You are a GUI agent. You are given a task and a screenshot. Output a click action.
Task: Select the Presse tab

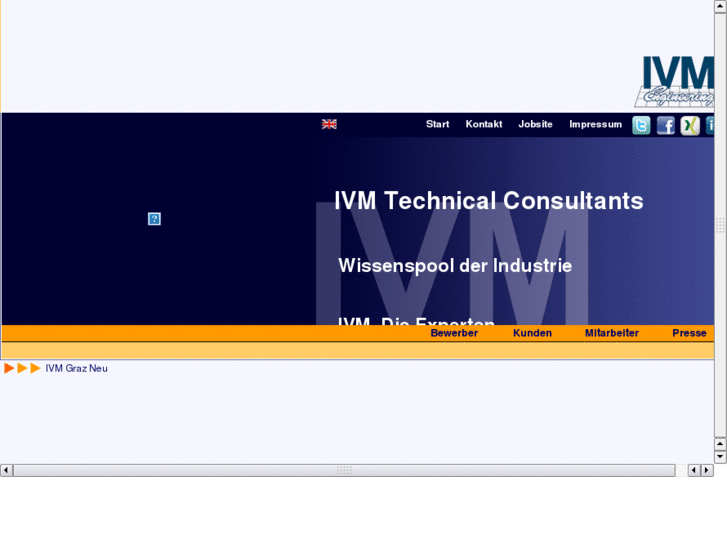point(689,333)
